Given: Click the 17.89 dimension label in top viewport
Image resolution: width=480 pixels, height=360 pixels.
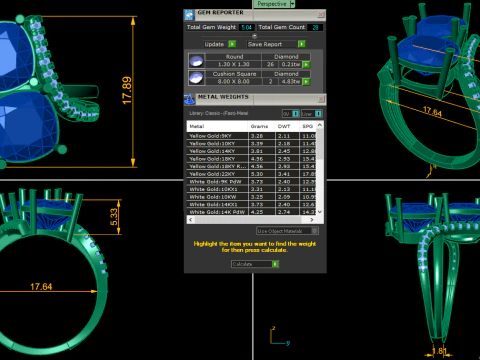Looking at the screenshot, I should tap(127, 91).
